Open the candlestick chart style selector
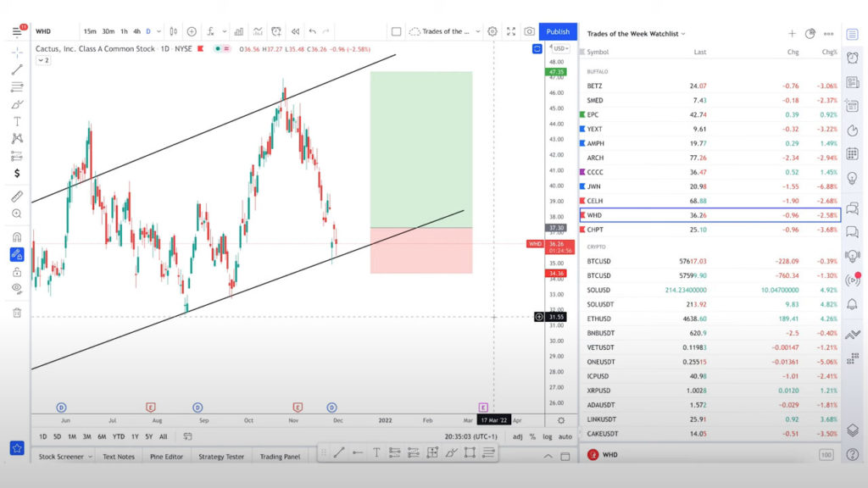Image resolution: width=868 pixels, height=488 pixels. click(x=173, y=31)
